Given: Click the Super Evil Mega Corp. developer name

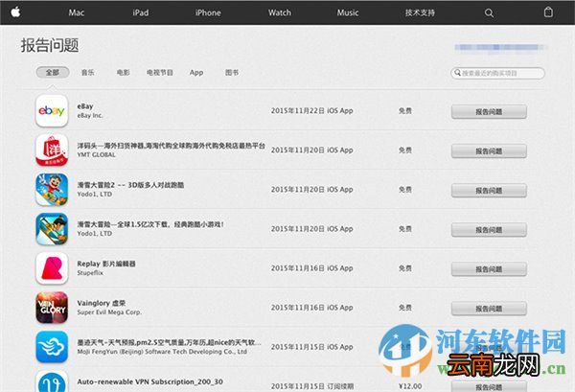Looking at the screenshot, I should [x=109, y=312].
